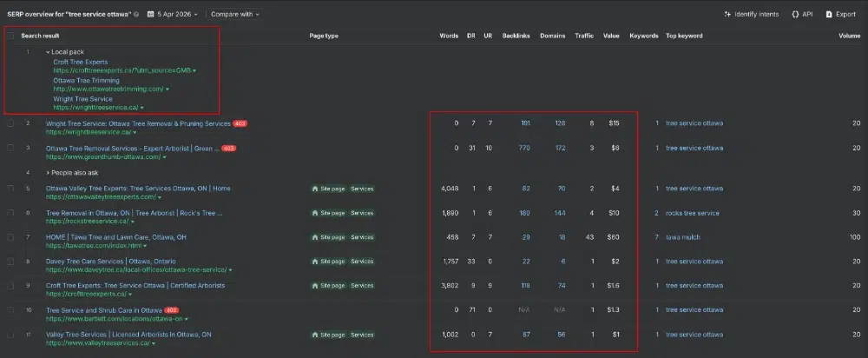Sort by the Words column header
Viewport: 868px width, 358px height.
449,36
